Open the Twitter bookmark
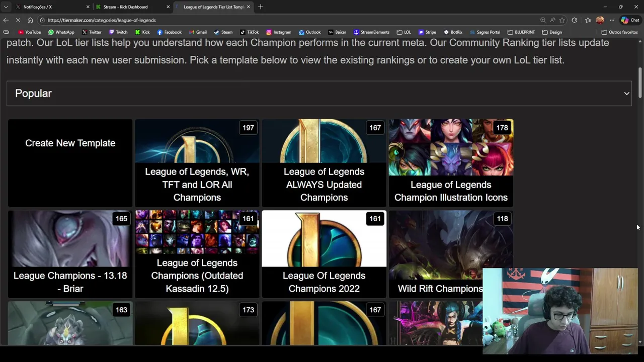The image size is (644, 362). [x=92, y=32]
